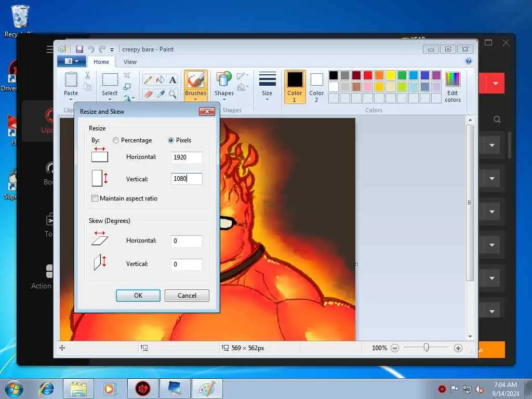Click OK in Resize and Skew dialog
The image size is (532, 399).
[x=138, y=296]
